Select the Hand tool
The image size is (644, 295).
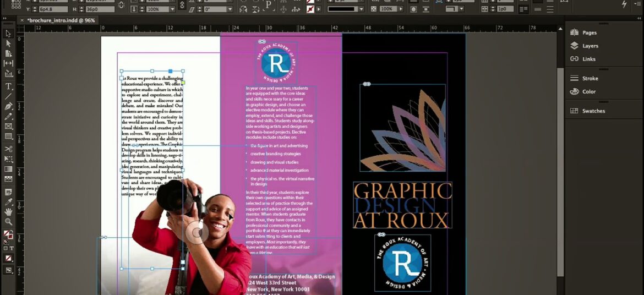pyautogui.click(x=8, y=211)
